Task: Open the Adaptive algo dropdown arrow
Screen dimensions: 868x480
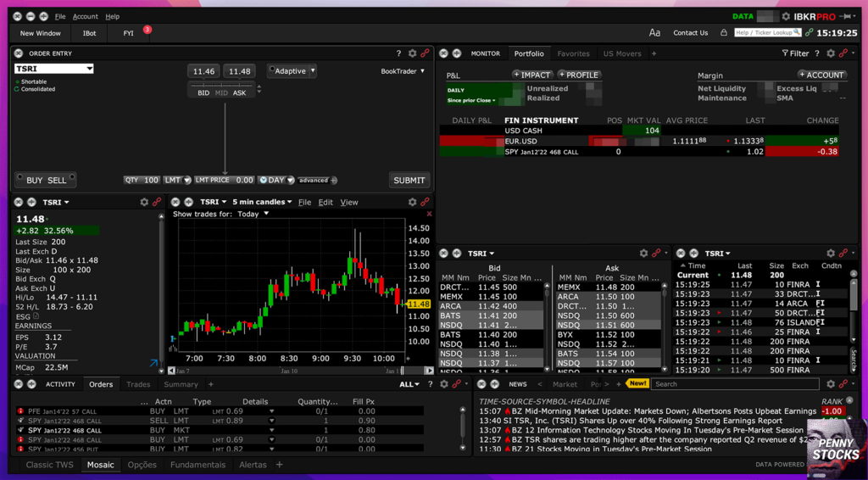Action: [x=313, y=71]
